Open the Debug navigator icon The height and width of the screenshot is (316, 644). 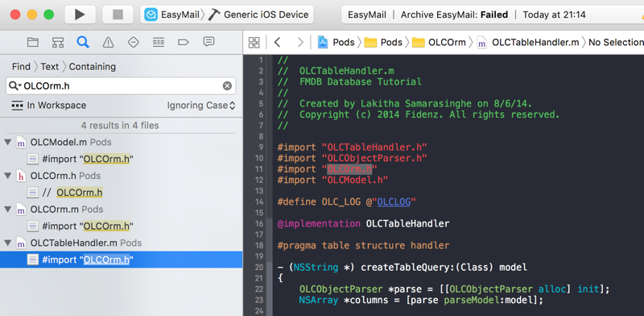pyautogui.click(x=159, y=42)
